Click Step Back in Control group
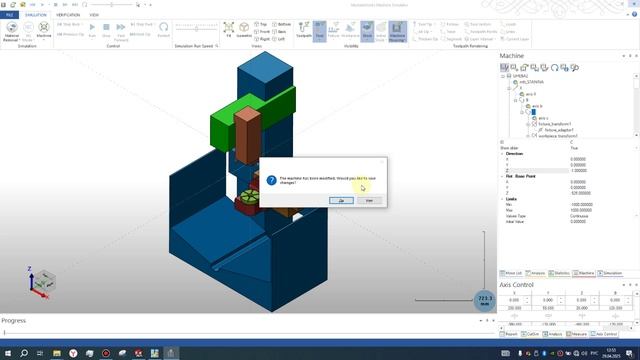Viewport: 640px width, 360px height. [x=69, y=24]
